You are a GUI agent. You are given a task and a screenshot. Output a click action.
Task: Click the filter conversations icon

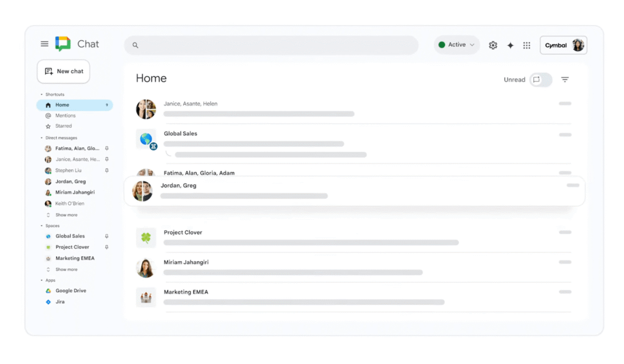[x=565, y=80]
